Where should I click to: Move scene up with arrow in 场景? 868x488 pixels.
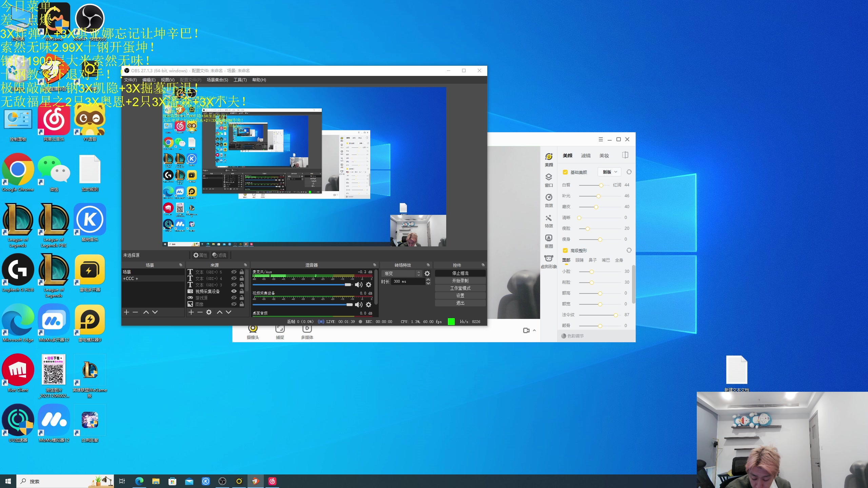click(146, 312)
